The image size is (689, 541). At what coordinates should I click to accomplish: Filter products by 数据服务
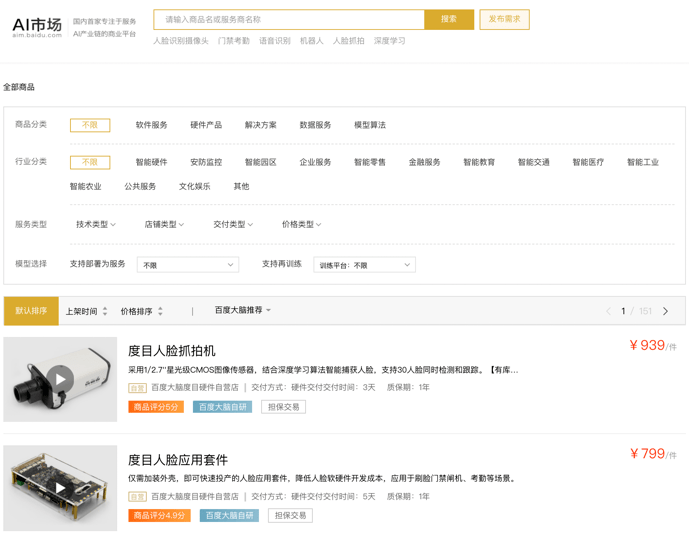(315, 125)
